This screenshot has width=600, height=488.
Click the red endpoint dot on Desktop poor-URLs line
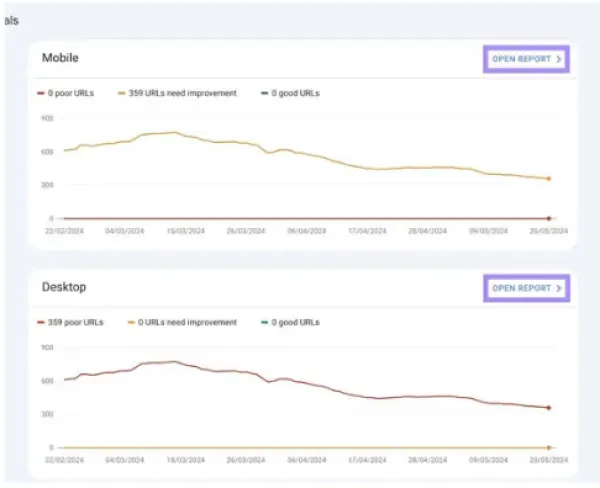[549, 408]
